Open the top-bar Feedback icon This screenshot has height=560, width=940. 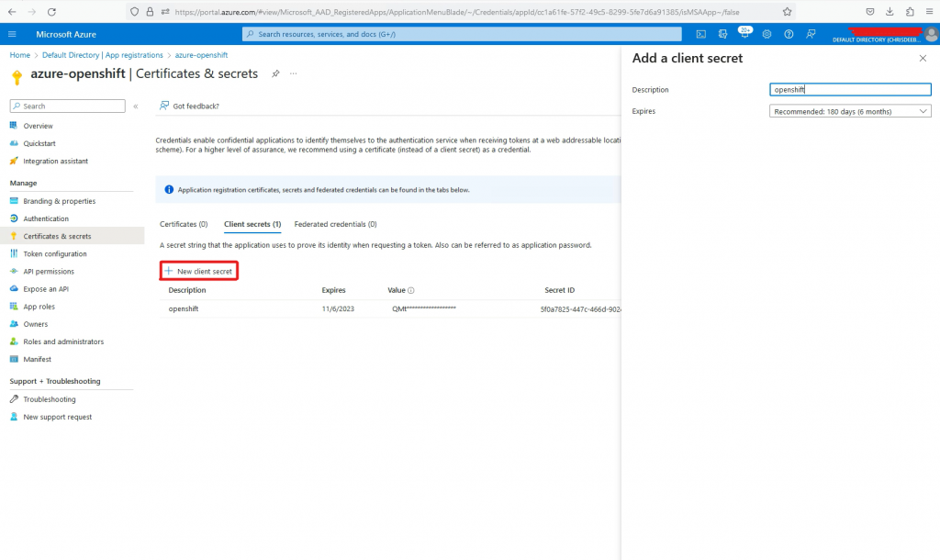[811, 34]
